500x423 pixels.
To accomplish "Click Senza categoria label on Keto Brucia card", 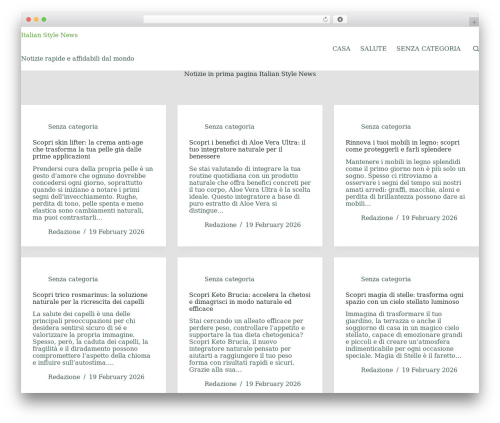I will [229, 279].
